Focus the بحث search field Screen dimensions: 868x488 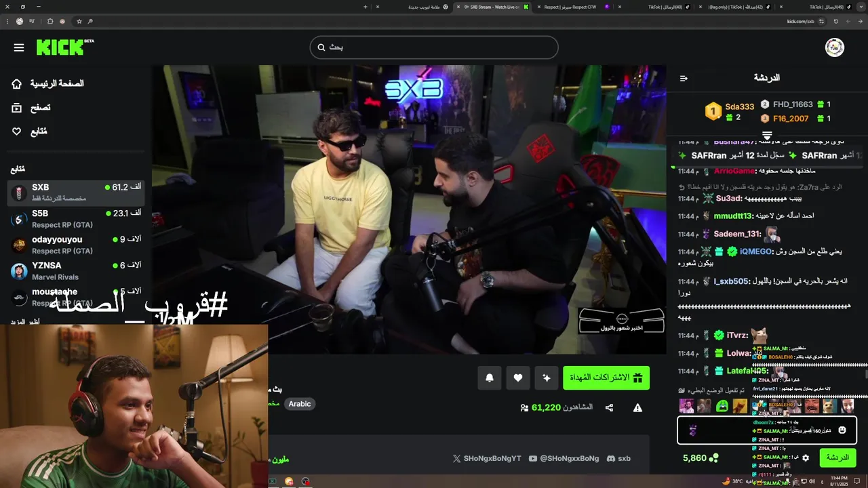[434, 47]
